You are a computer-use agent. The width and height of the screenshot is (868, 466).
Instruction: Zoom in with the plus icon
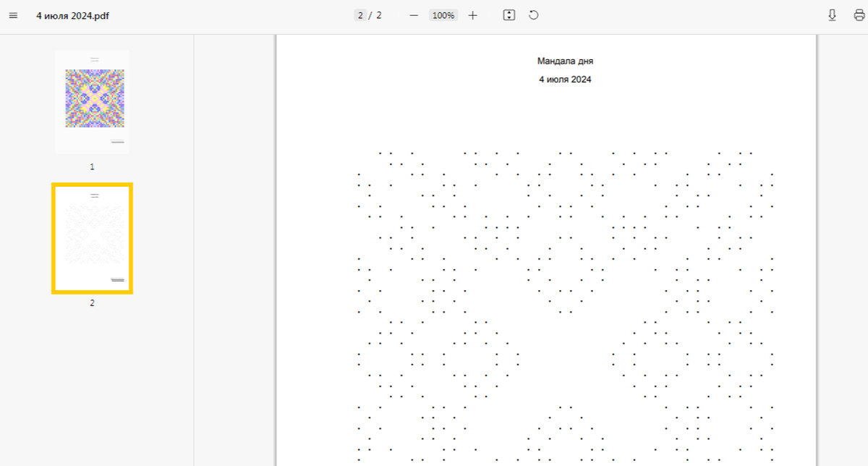473,15
